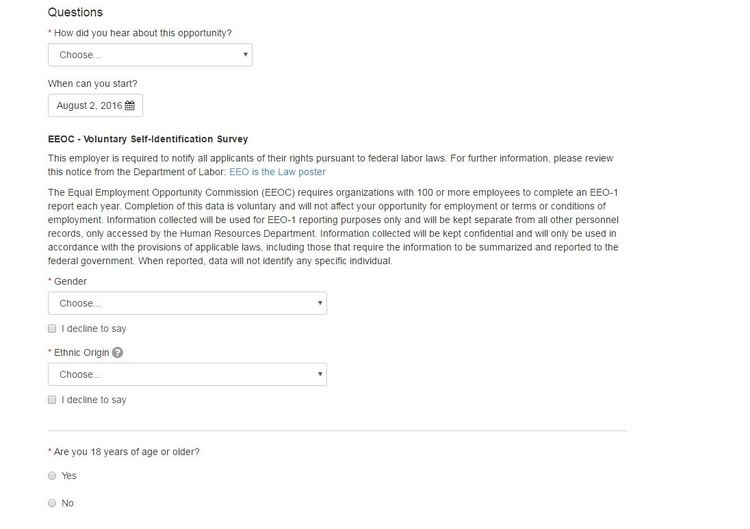The height and width of the screenshot is (529, 750).
Task: Click the "Questions" section heading
Action: pos(75,12)
